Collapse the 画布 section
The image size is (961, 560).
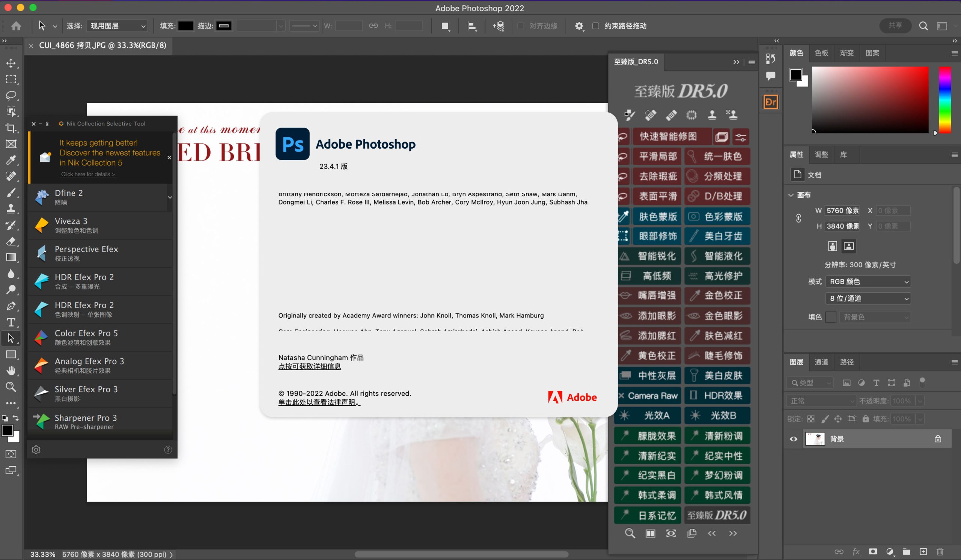791,195
